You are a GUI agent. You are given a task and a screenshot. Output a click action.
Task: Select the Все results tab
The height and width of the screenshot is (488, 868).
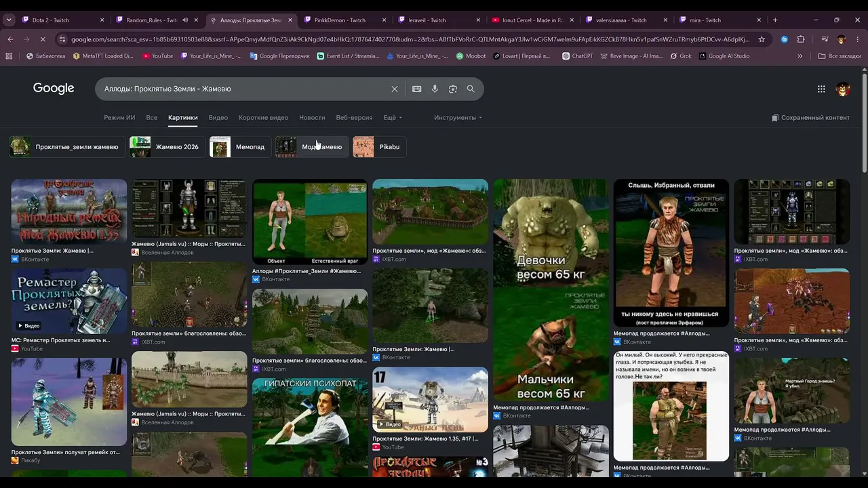point(152,117)
